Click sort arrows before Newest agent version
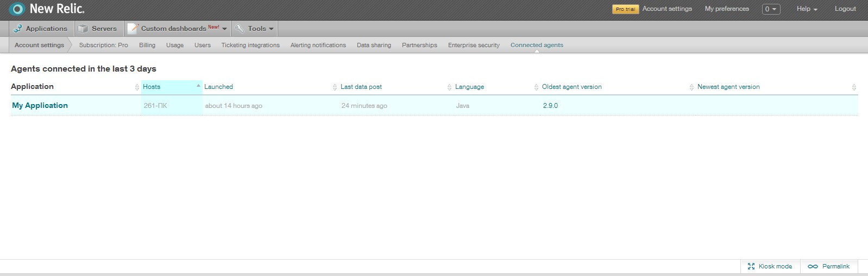 (691, 87)
